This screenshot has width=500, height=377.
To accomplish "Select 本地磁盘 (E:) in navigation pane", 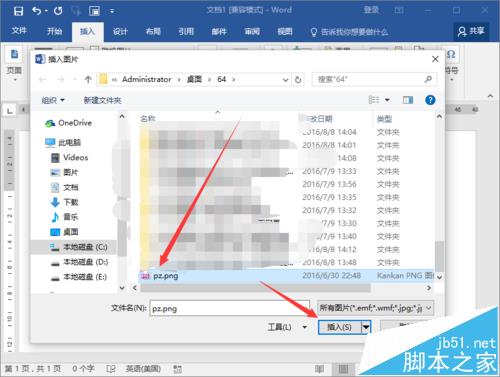I will [79, 277].
